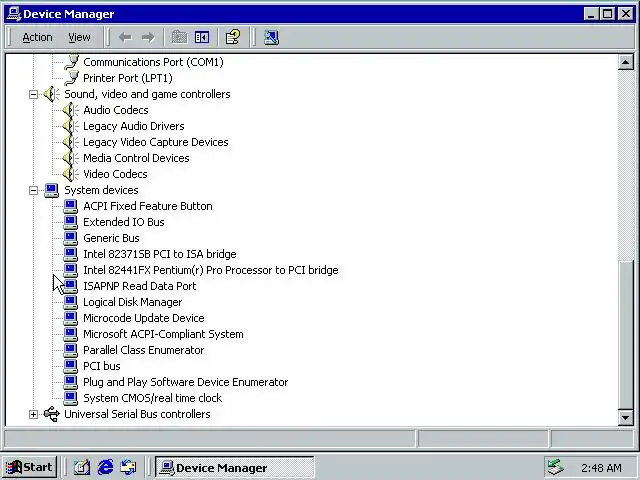The image size is (640, 480).
Task: Expand Universal Serial Bus controllers
Action: pyautogui.click(x=33, y=414)
